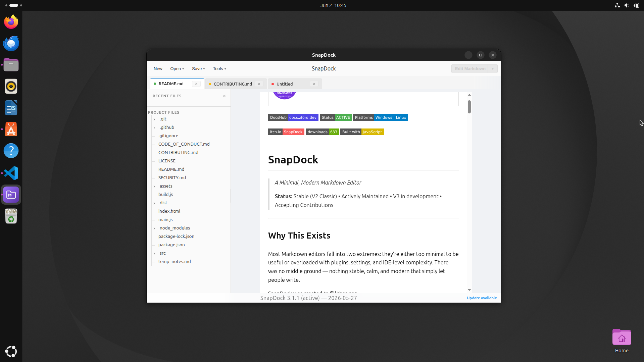644x362 pixels.
Task: Click the Status ACTIVE badge
Action: 336,117
